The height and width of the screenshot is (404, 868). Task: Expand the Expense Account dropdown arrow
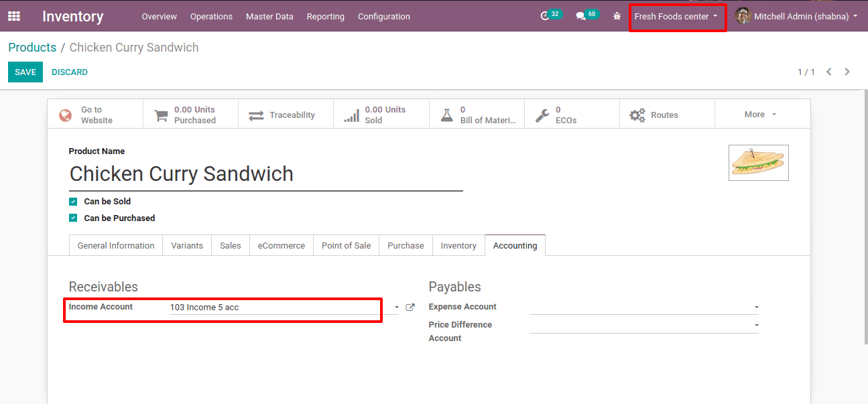(756, 308)
